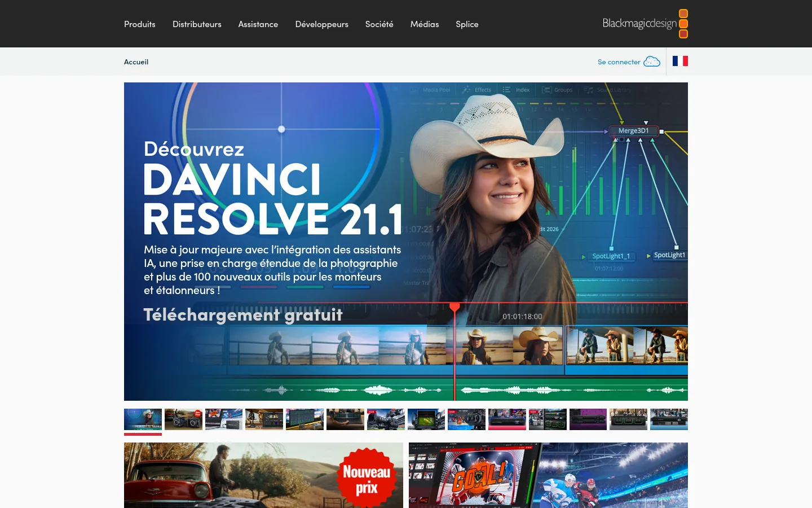Viewport: 812px width, 508px height.
Task: Click the red Nouveau prix badge
Action: [x=367, y=479]
